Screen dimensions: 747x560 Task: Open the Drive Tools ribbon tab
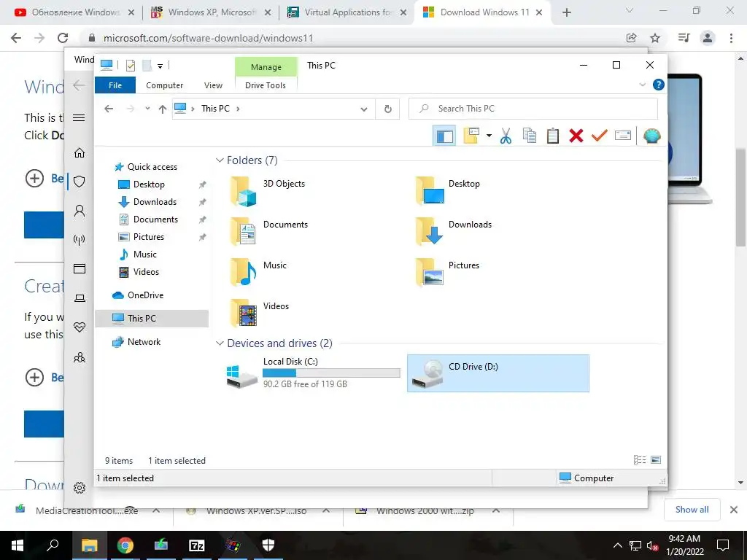266,85
